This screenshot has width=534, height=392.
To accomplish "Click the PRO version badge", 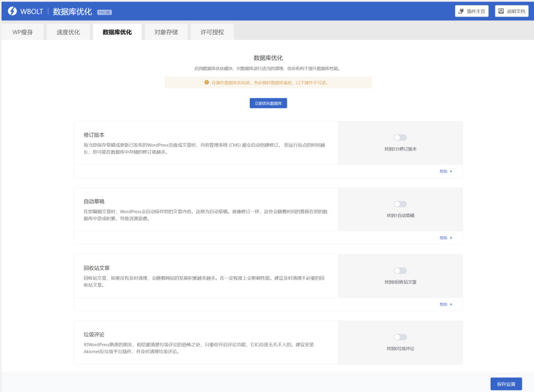I will pyautogui.click(x=104, y=11).
